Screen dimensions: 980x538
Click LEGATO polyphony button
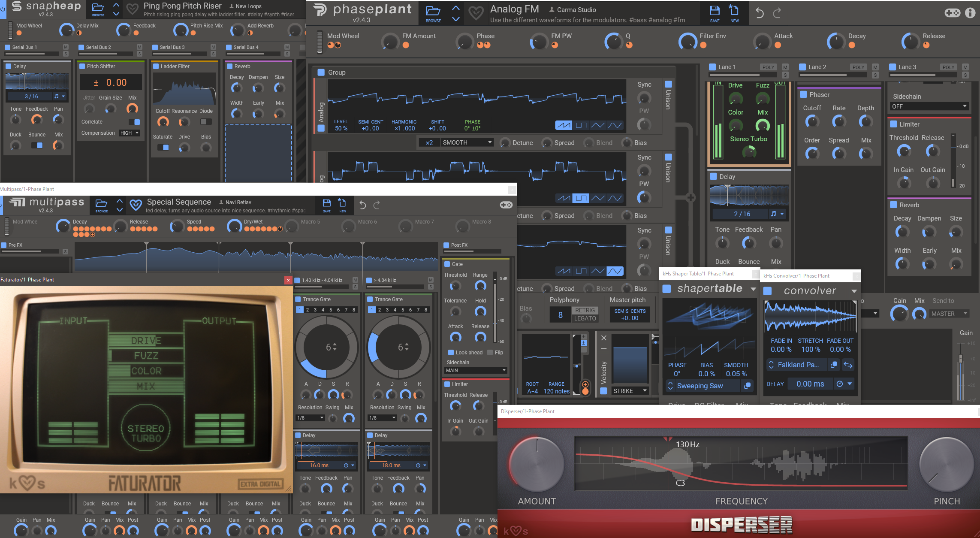pyautogui.click(x=585, y=318)
